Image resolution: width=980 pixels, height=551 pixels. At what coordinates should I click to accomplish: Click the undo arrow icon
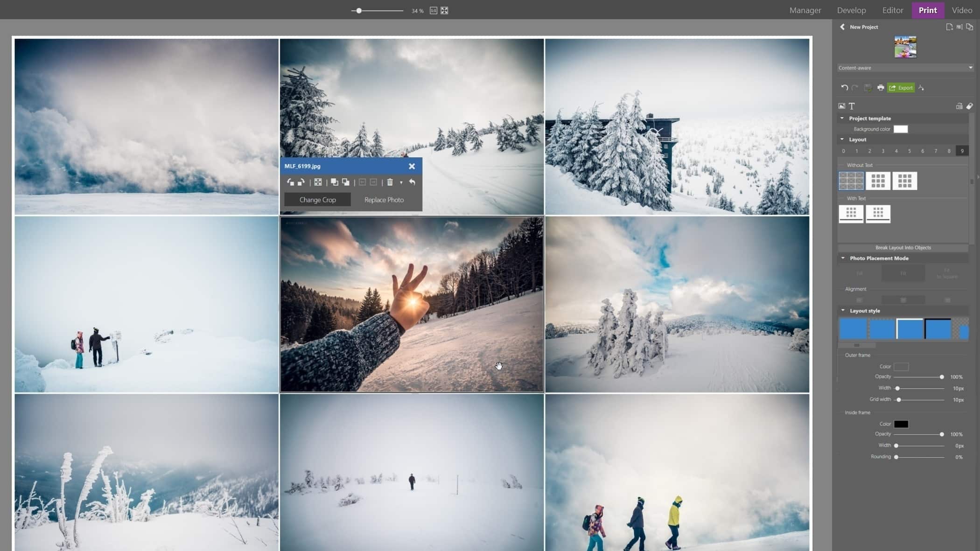coord(844,87)
